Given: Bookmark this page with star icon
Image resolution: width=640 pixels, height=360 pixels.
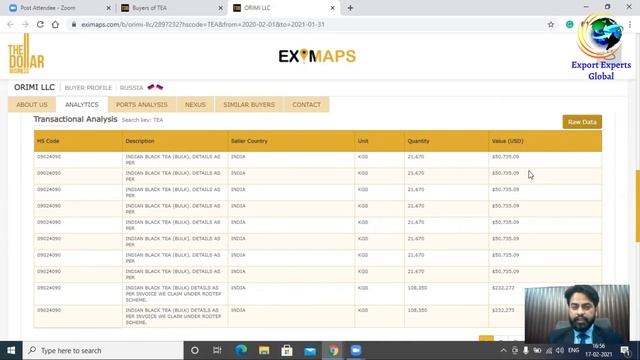Looking at the screenshot, I should coord(551,24).
